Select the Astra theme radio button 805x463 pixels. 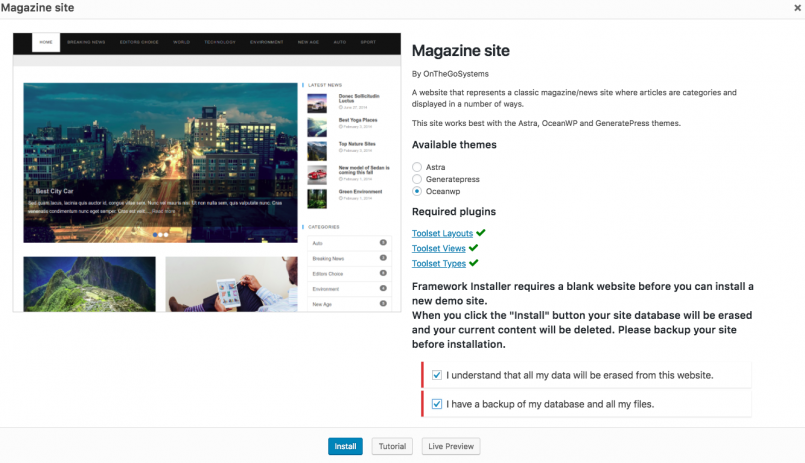(417, 167)
